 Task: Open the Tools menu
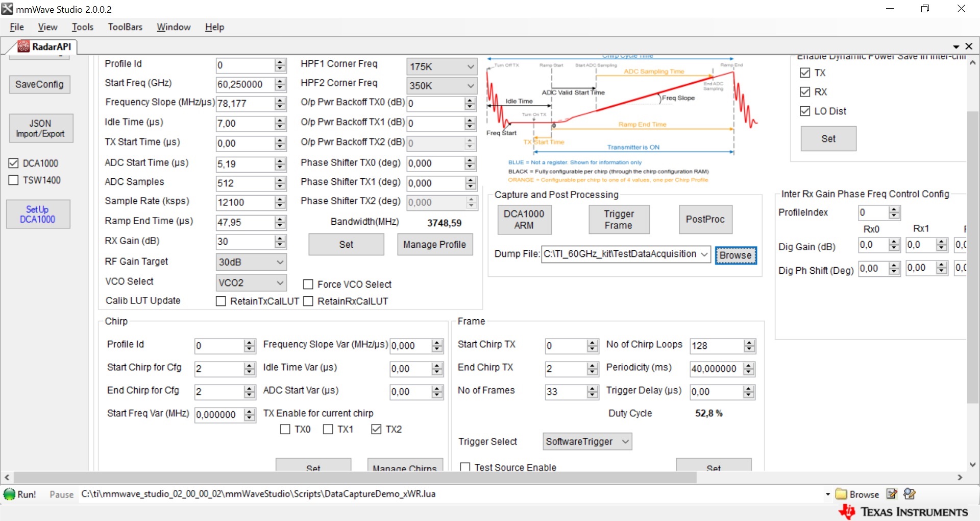[82, 27]
